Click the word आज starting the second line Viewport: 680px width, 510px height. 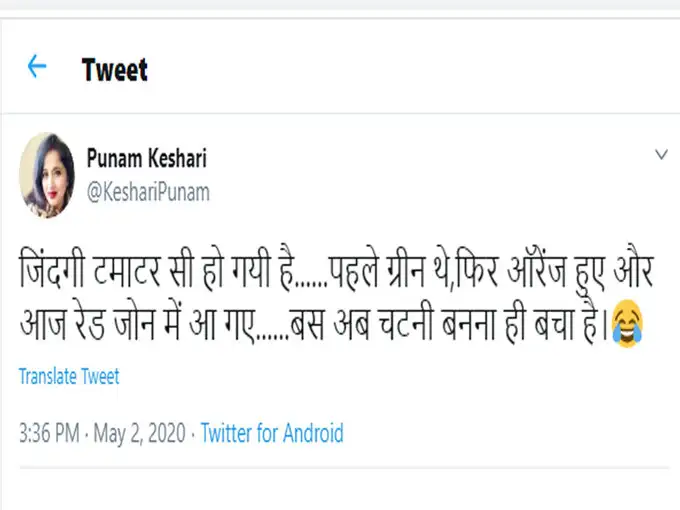pyautogui.click(x=41, y=326)
